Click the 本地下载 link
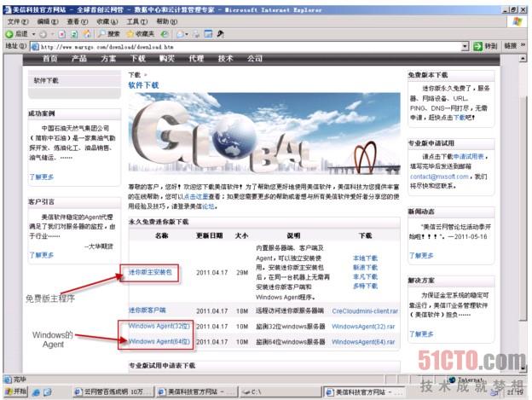 point(365,258)
